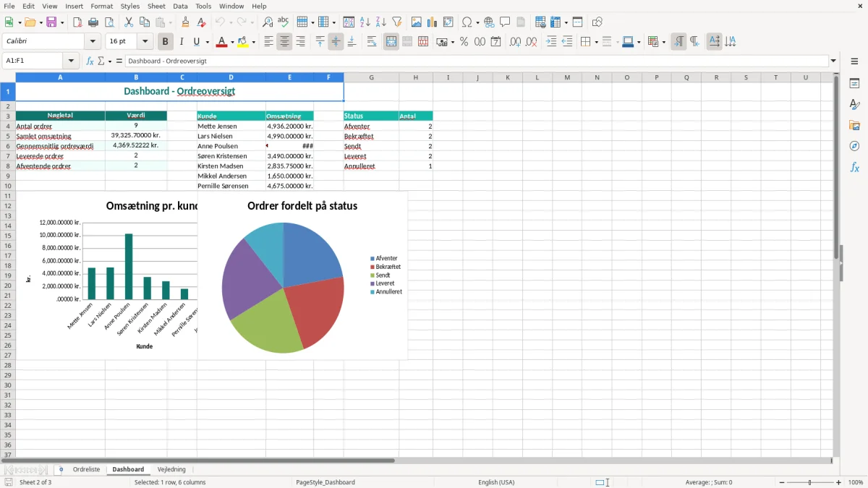Toggle Center Horizontally alignment
This screenshot has width=868, height=488.
point(284,42)
